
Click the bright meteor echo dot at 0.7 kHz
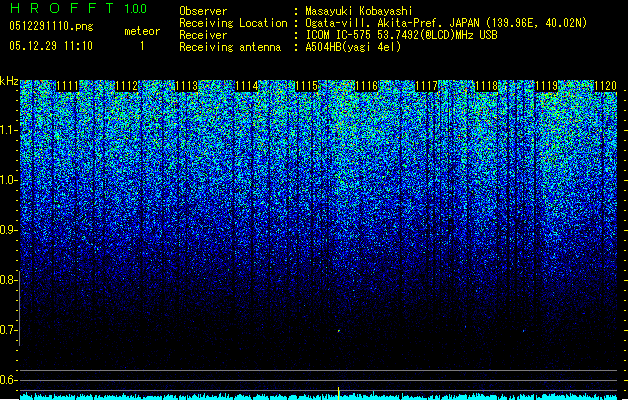click(339, 331)
